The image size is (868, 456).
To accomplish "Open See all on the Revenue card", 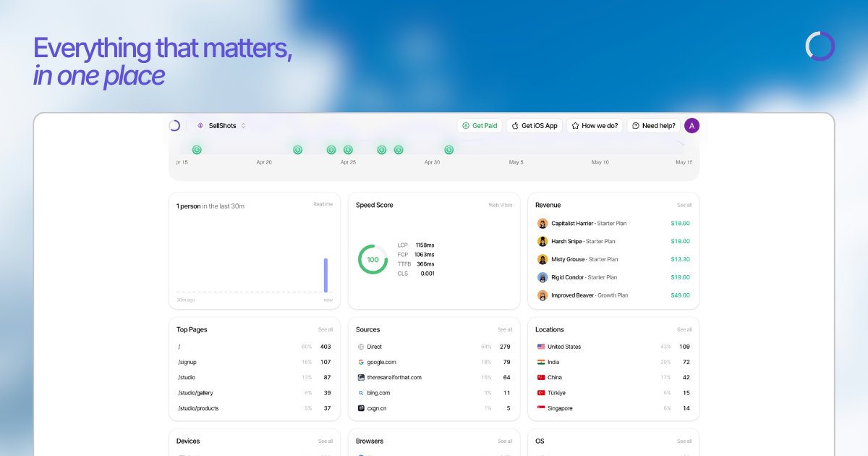I will [x=684, y=205].
